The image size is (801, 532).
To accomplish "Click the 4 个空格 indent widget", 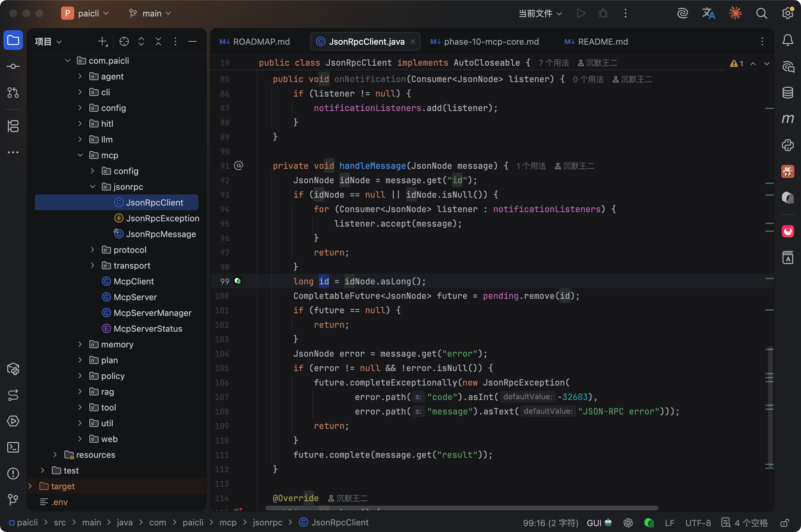I will pyautogui.click(x=745, y=522).
